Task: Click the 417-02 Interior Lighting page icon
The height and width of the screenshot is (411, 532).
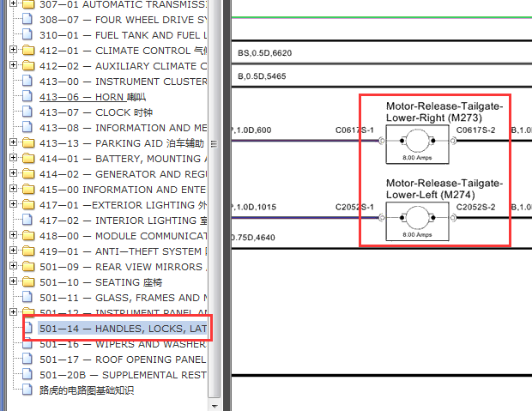Action: pos(27,220)
